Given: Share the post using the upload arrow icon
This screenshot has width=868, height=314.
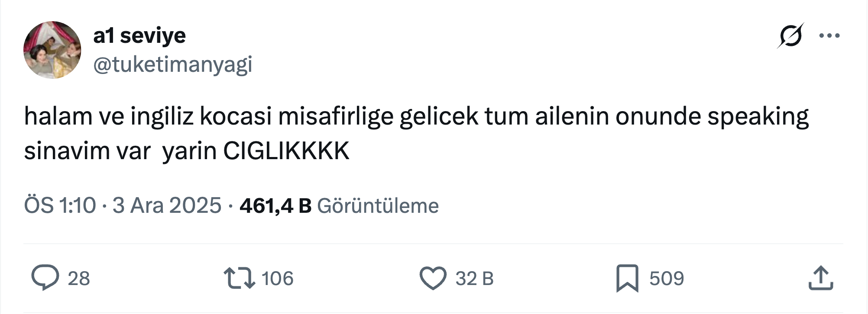Looking at the screenshot, I should [821, 278].
